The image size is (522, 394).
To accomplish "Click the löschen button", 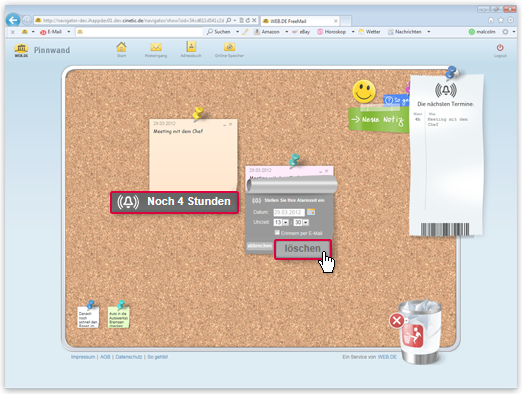I will [303, 249].
